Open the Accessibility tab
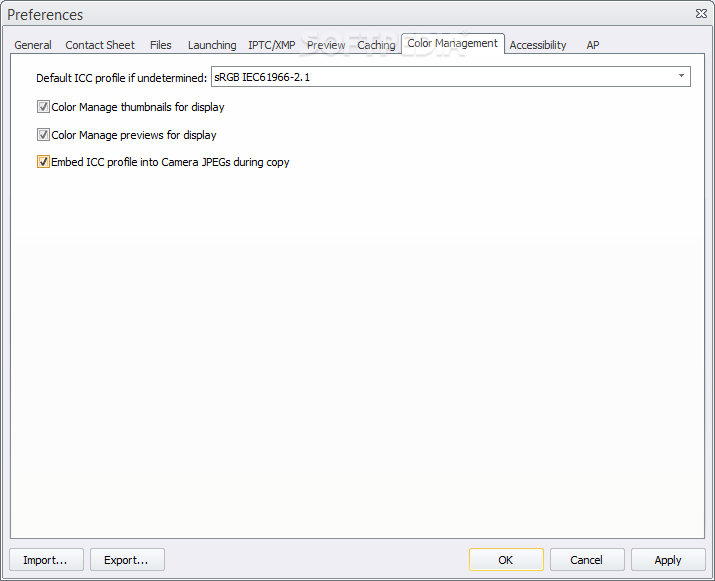 coord(538,45)
